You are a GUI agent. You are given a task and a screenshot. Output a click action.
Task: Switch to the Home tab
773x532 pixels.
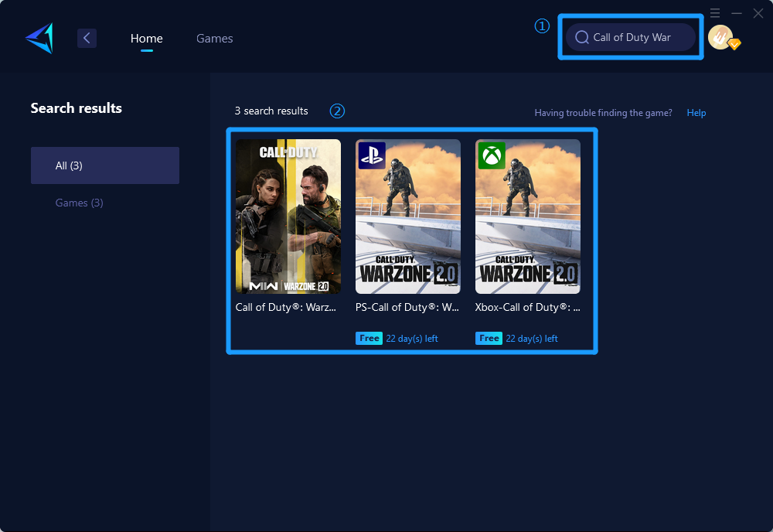coord(146,38)
